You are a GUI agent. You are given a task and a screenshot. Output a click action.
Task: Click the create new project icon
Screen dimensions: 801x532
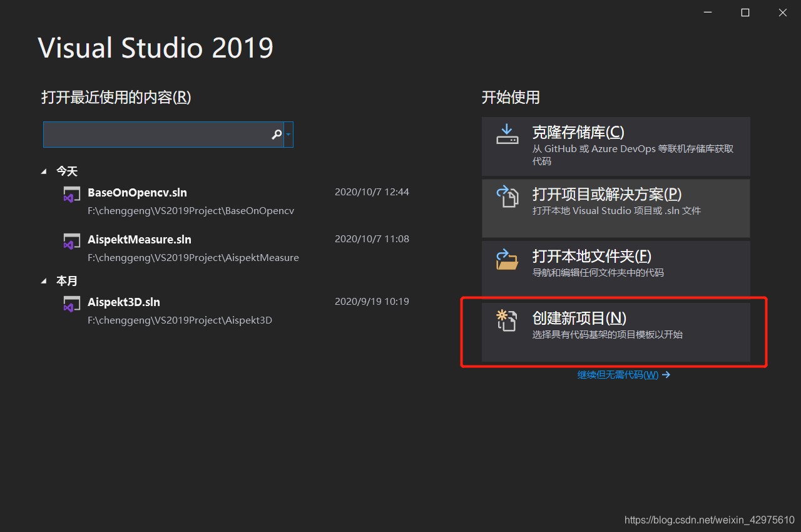pos(506,320)
